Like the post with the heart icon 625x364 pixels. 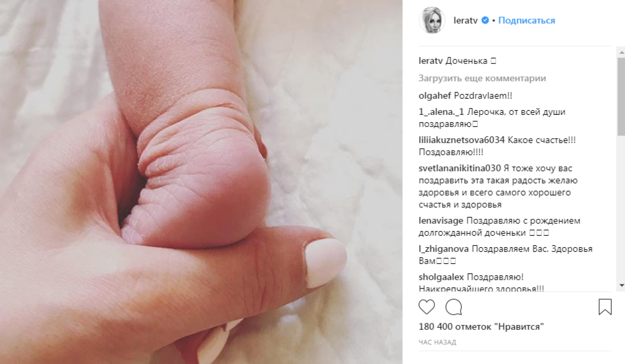pos(427,307)
